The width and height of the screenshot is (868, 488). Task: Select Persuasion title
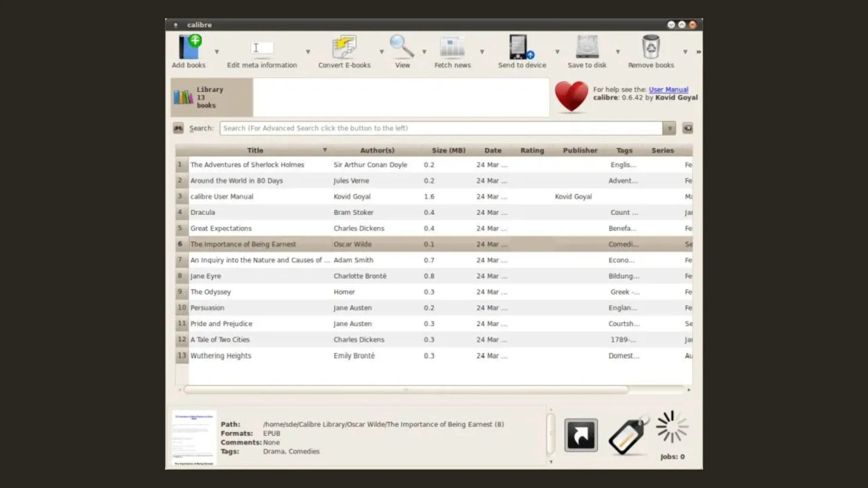207,308
